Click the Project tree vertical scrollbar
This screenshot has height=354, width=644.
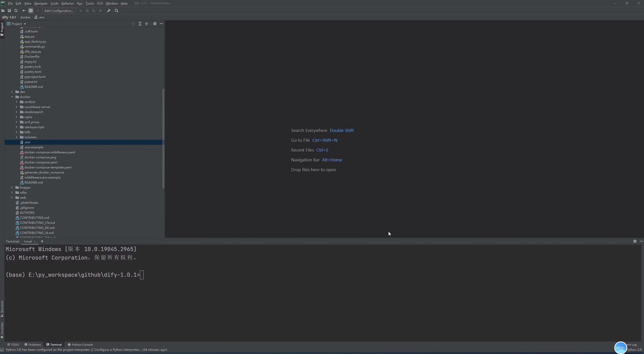coord(163,139)
